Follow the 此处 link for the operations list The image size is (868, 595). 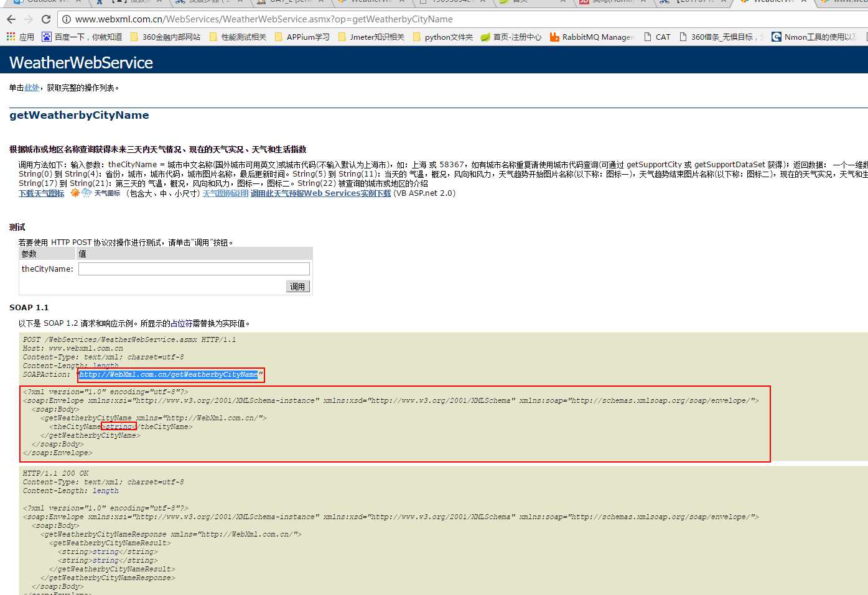point(32,88)
